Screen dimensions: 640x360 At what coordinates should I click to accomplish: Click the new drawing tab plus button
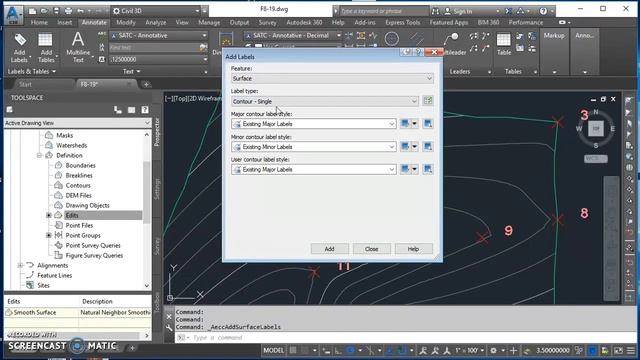[146, 84]
